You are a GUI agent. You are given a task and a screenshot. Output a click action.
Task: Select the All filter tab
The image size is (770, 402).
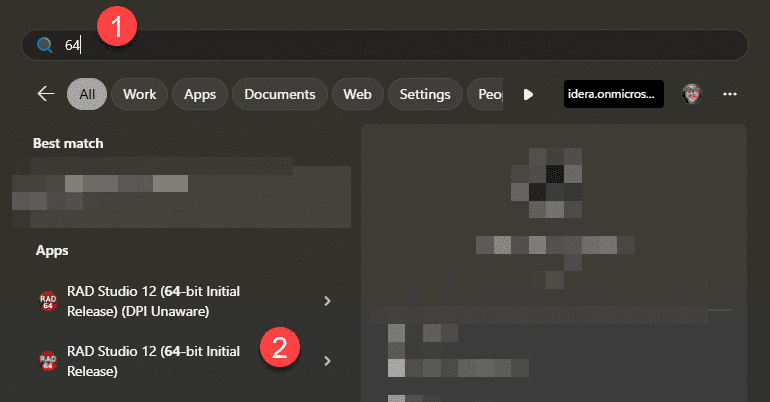coord(87,94)
